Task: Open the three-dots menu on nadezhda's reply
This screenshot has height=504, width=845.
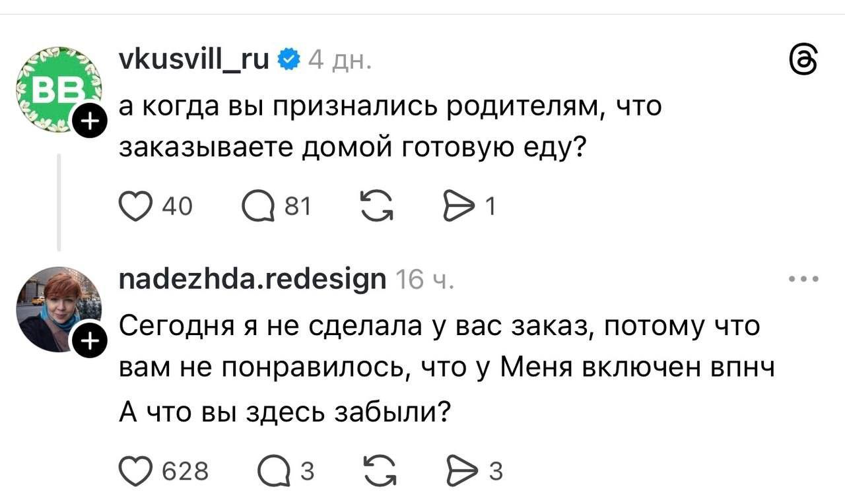Action: (x=803, y=279)
